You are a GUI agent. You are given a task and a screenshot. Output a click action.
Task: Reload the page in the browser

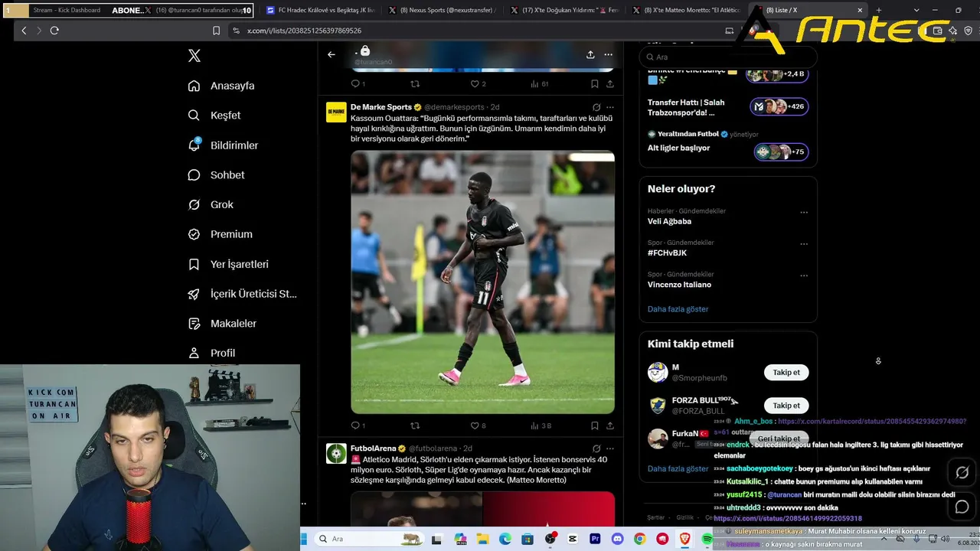pyautogui.click(x=54, y=31)
